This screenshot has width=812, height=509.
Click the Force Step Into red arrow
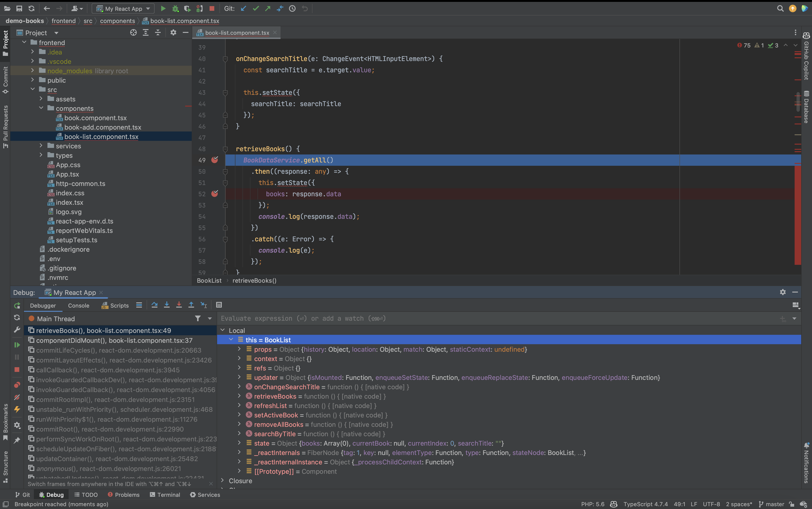click(179, 305)
